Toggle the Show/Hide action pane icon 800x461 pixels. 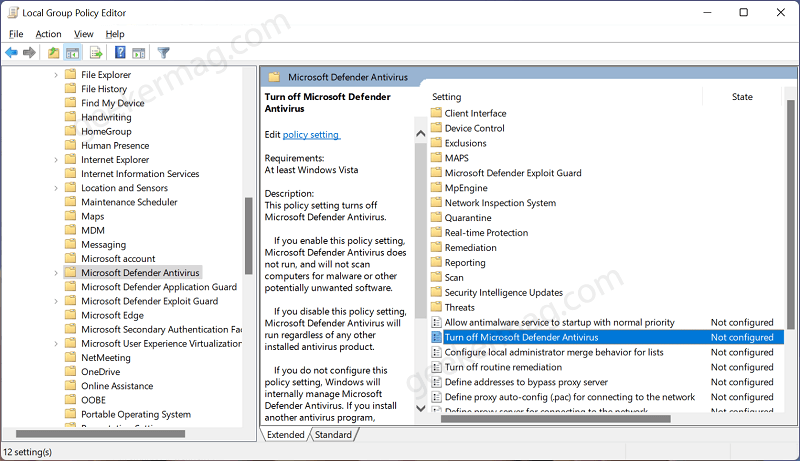138,53
